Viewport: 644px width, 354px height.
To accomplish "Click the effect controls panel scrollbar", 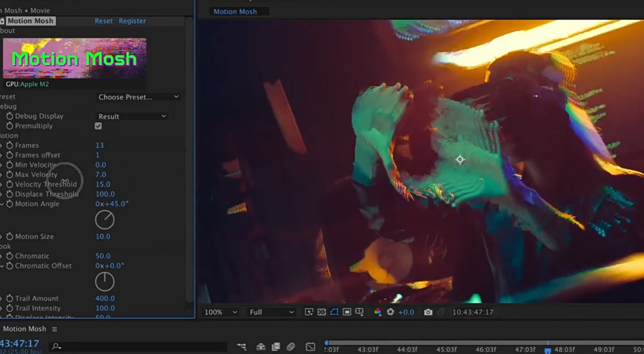I will [189, 159].
